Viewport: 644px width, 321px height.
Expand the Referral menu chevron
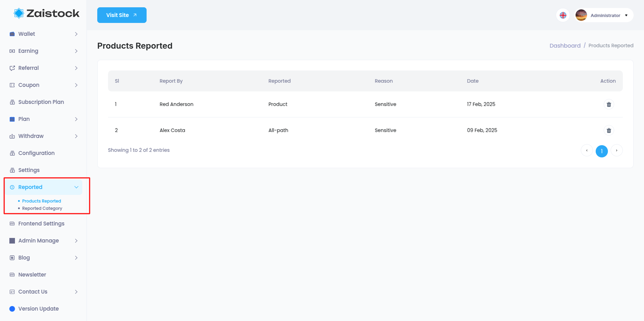(76, 68)
